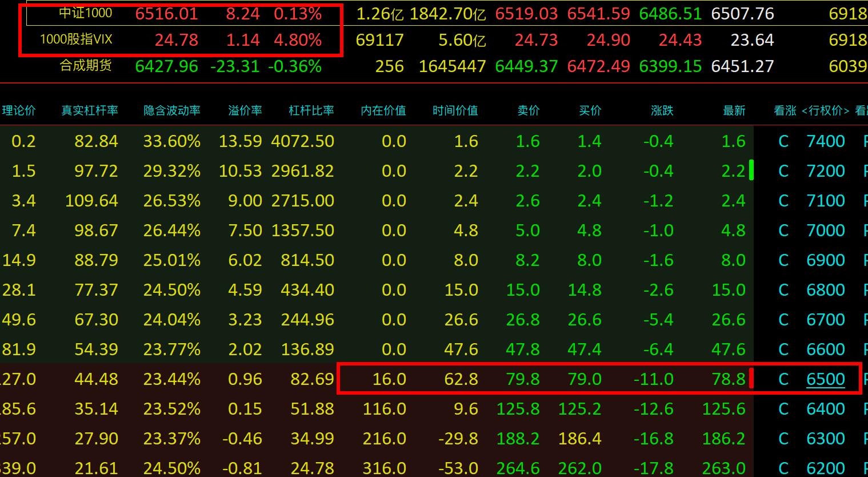Click the red tick marker beside 78.8
The image size is (868, 477).
point(751,379)
